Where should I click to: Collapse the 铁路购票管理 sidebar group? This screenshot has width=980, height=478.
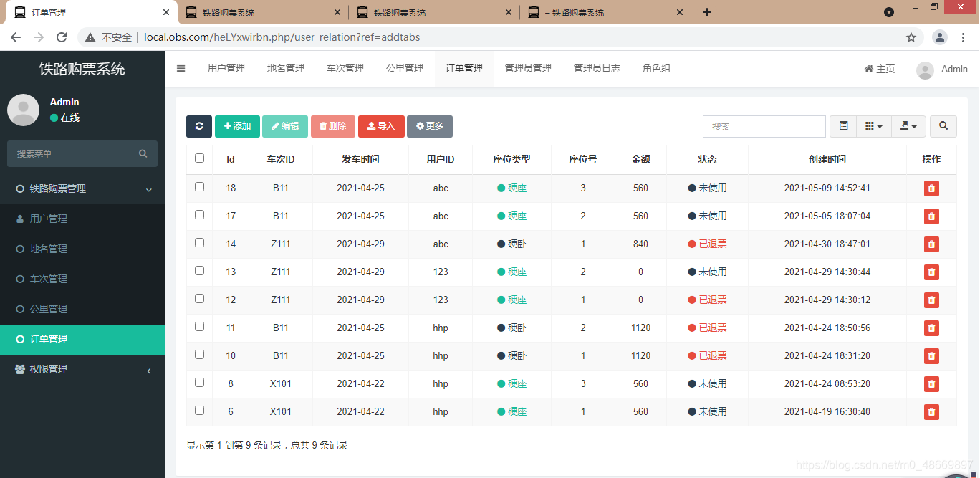point(82,188)
